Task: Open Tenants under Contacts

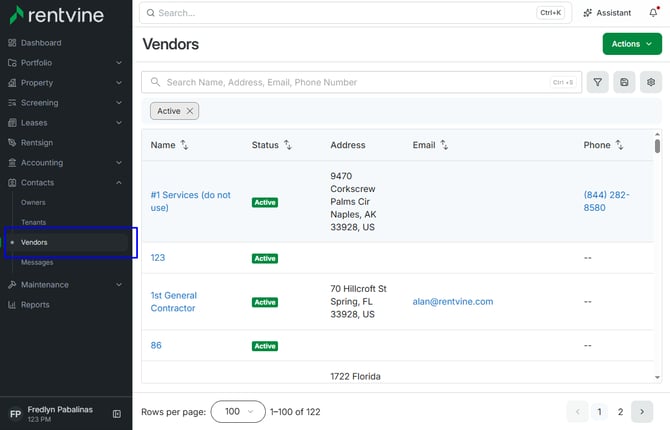Action: (x=33, y=222)
